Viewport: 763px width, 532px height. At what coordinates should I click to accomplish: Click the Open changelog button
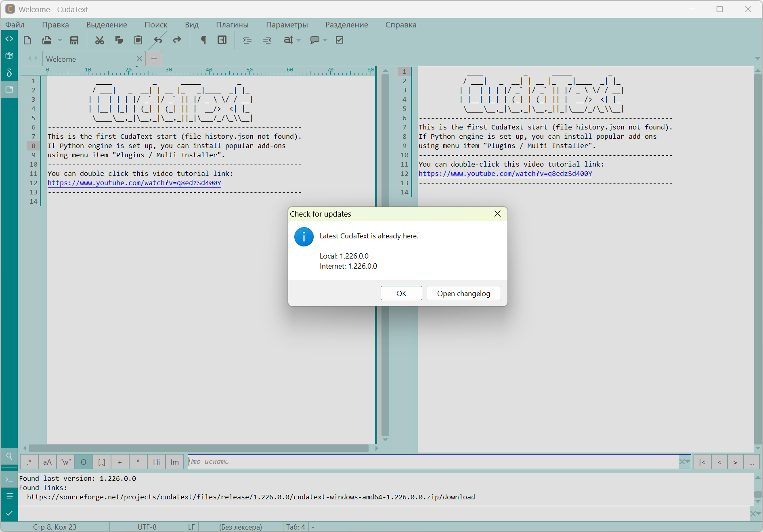point(463,293)
